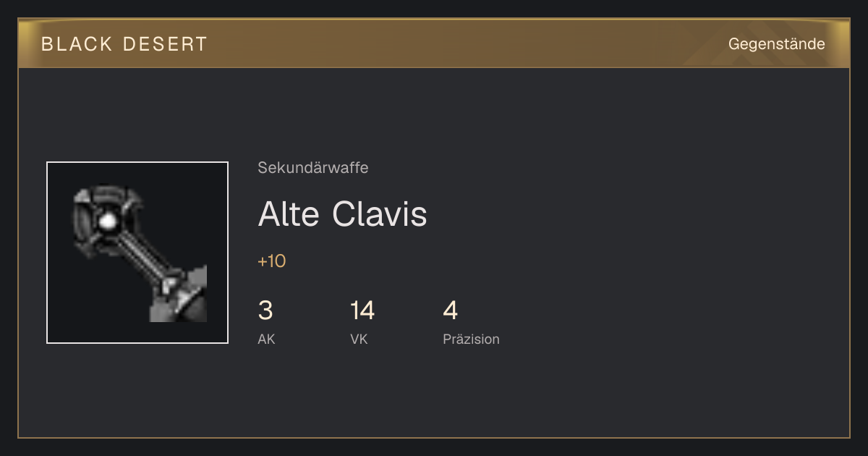The image size is (868, 456).
Task: Select the AK value 3
Action: click(265, 311)
